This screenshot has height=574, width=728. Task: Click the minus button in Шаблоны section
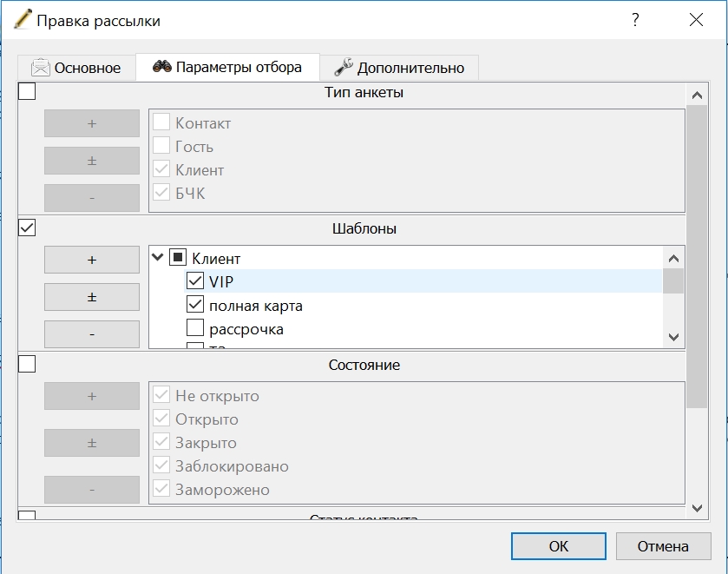92,334
